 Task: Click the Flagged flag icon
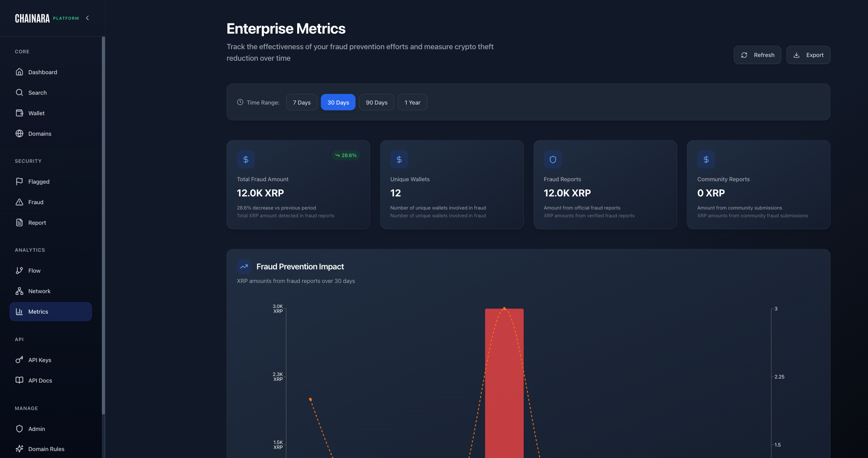pos(19,181)
